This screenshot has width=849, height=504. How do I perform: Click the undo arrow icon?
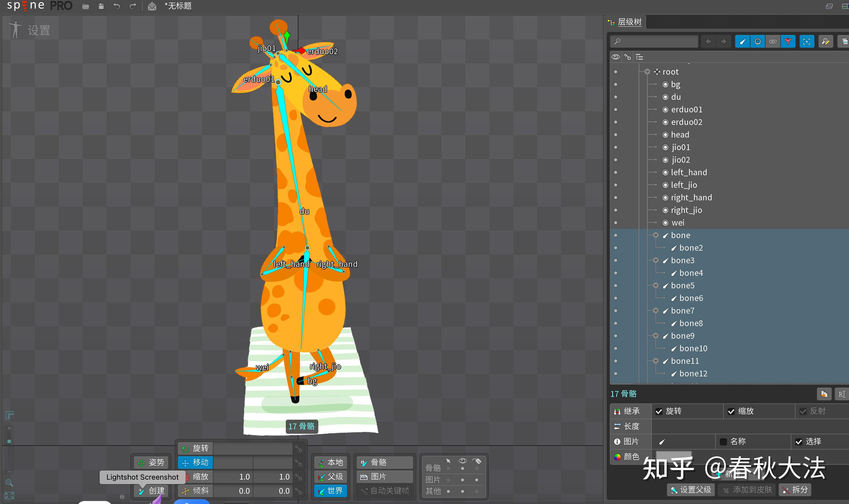[x=117, y=6]
